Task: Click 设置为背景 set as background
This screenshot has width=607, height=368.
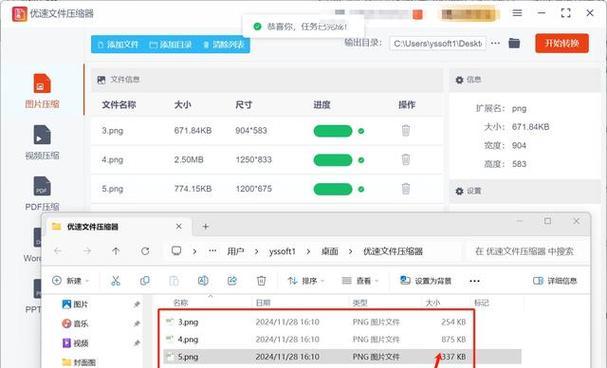Action: [425, 281]
